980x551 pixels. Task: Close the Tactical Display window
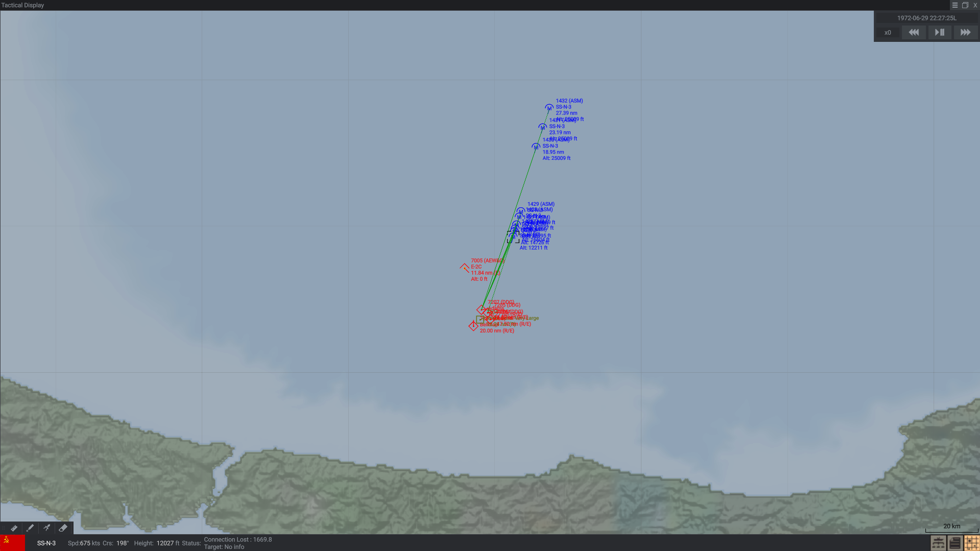click(975, 5)
